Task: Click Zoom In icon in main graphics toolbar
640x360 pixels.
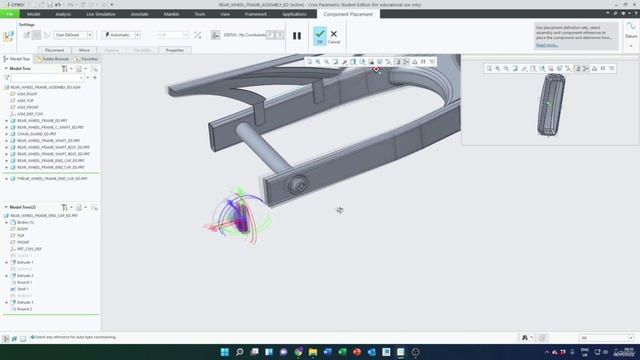Action: pos(318,62)
